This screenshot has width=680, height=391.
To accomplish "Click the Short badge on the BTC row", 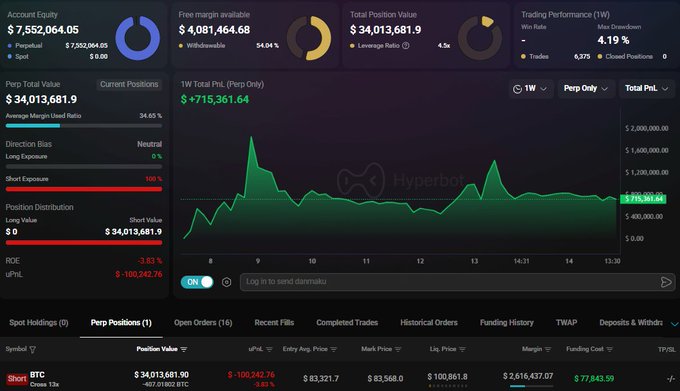I will [x=17, y=379].
